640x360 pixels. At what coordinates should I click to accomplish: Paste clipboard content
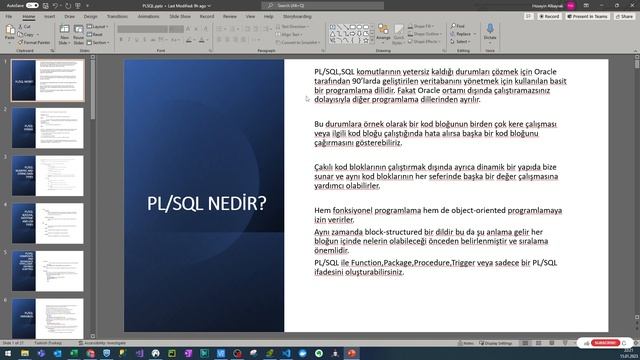[x=10, y=33]
